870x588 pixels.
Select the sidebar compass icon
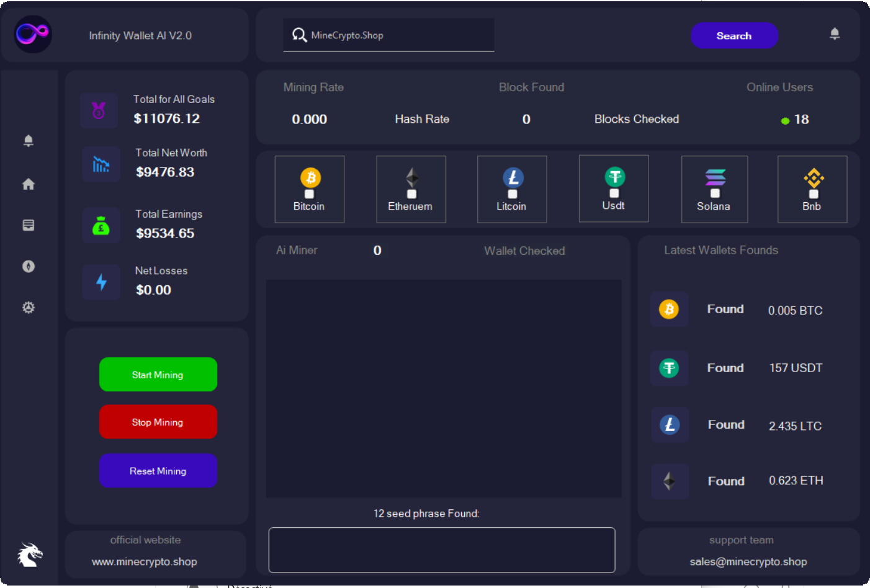click(29, 267)
